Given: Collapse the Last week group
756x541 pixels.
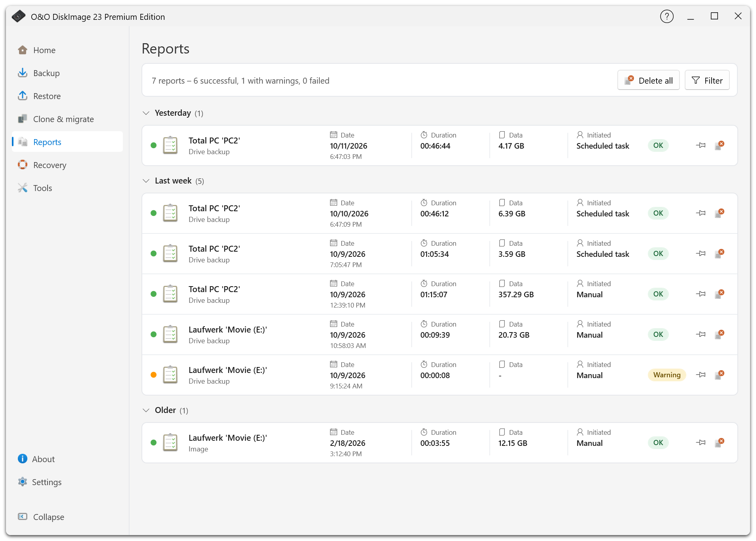Looking at the screenshot, I should (146, 181).
